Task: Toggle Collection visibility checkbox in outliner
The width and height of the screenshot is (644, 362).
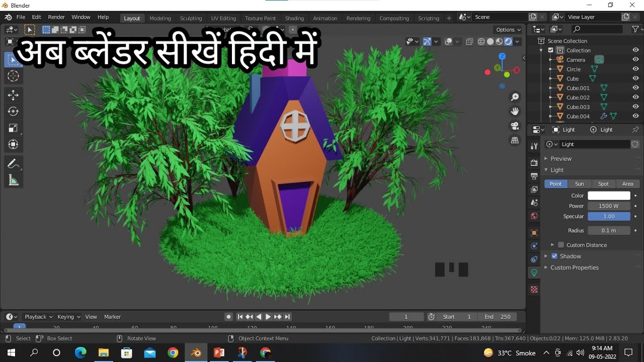Action: [x=550, y=50]
